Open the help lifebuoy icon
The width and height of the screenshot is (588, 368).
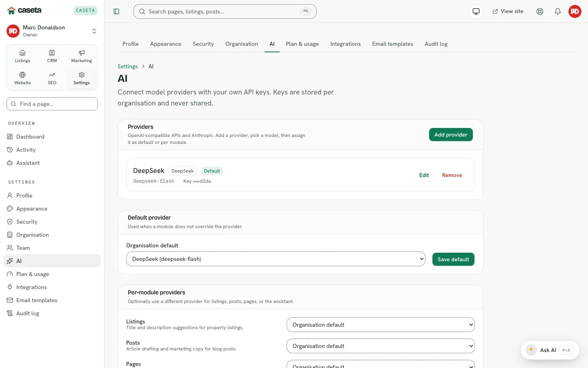[540, 11]
